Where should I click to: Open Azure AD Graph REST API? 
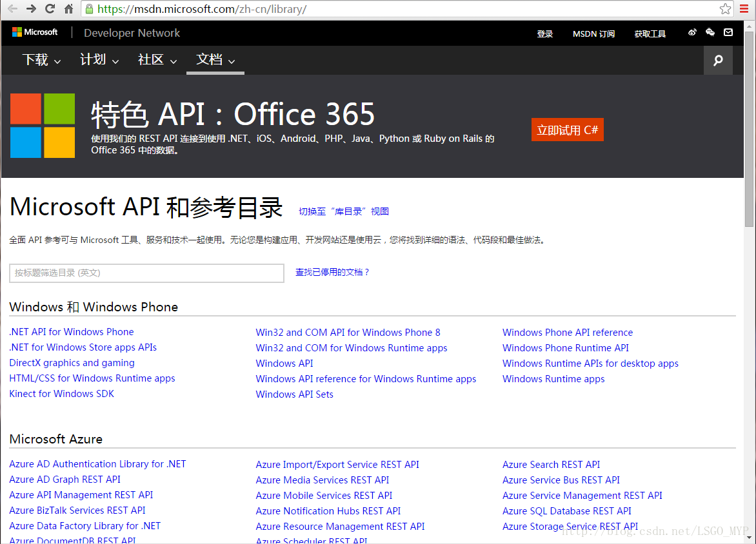coord(65,480)
